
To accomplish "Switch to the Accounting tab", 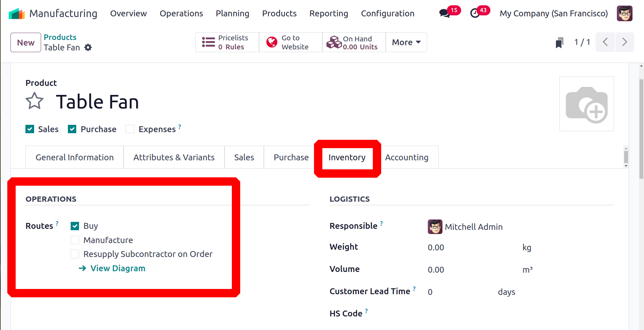I will click(x=407, y=157).
